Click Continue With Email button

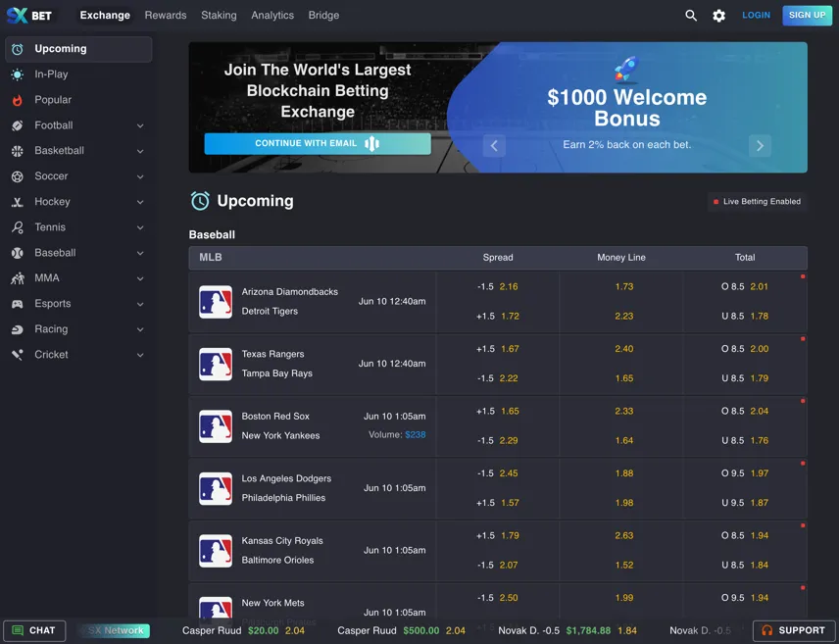coord(318,143)
